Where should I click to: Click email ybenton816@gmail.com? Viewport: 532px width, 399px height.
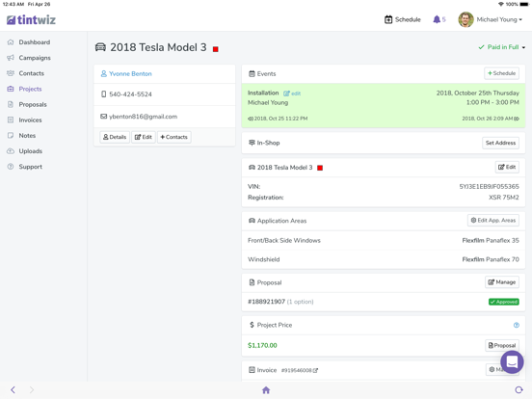[144, 117]
